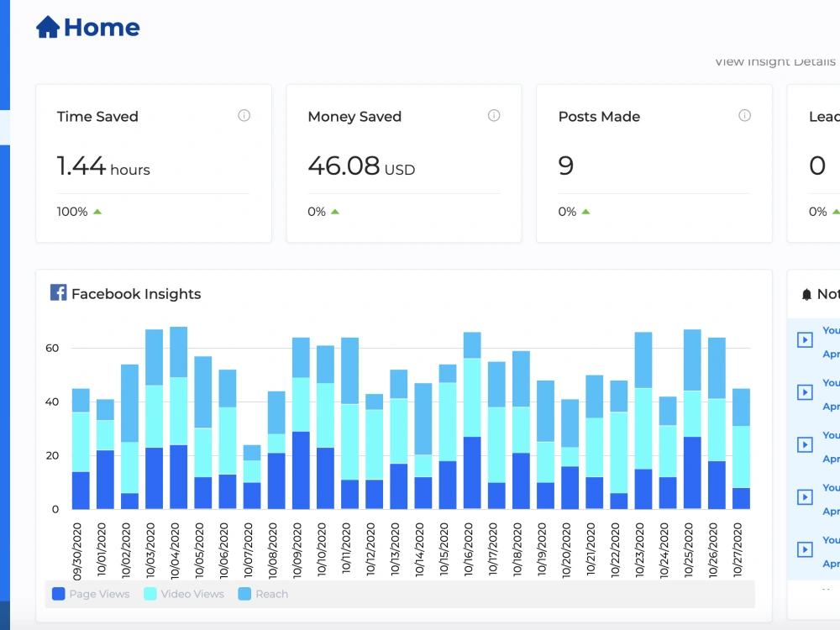Click the Money Saved card title
Screen dimensions: 840x630
click(354, 116)
